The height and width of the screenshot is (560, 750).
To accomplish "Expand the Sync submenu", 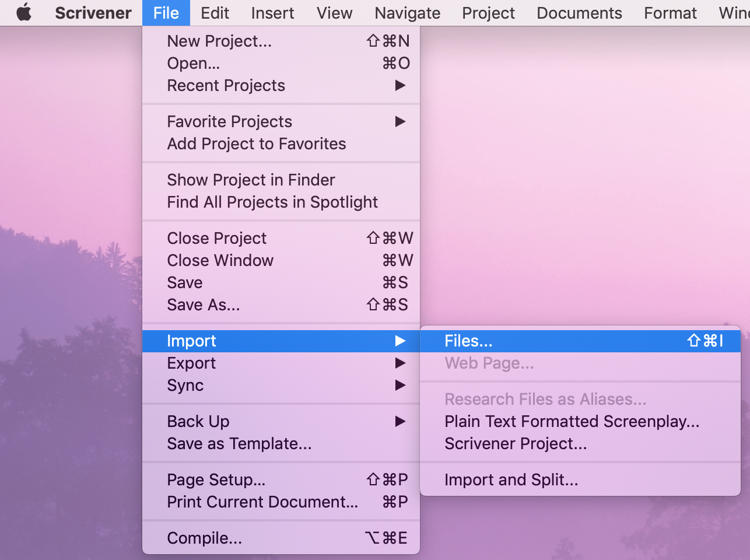I will tap(281, 385).
